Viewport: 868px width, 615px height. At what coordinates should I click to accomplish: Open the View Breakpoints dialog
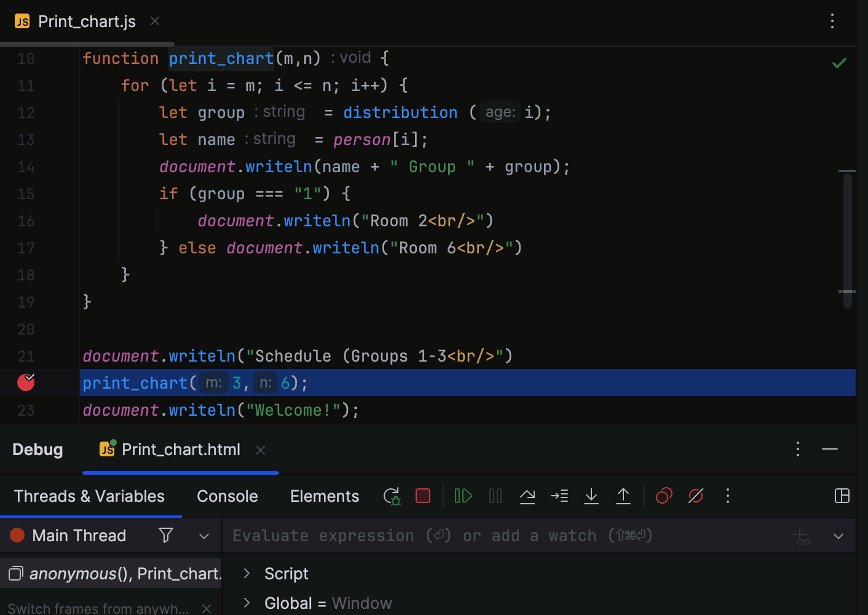[x=663, y=496]
